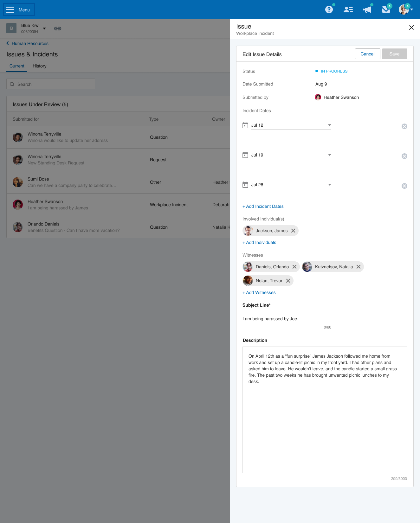Open Orlando Daniels benefits question row

click(x=118, y=227)
